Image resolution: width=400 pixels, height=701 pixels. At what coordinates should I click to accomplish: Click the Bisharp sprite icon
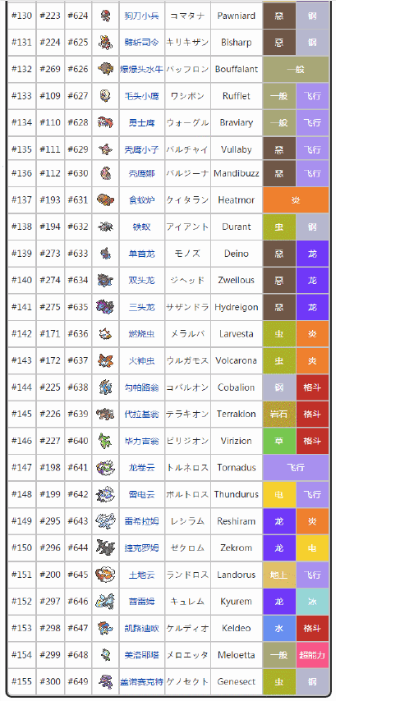point(105,42)
